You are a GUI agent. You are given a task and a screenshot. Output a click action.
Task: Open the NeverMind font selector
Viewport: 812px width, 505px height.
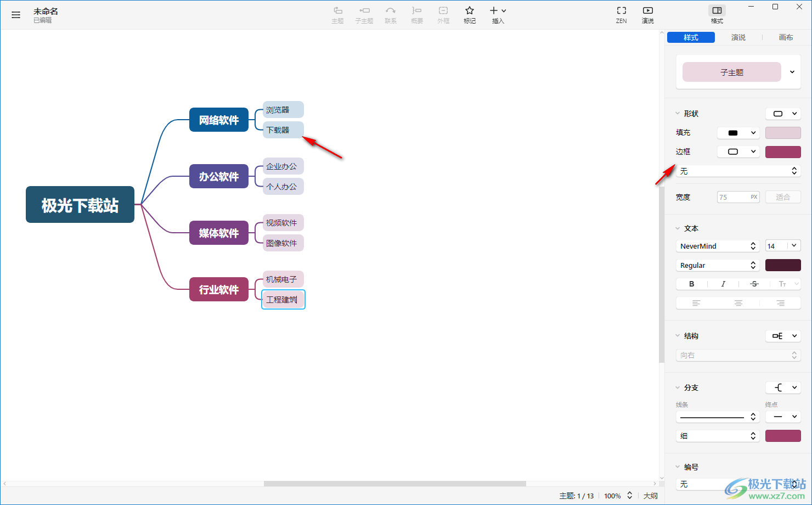pyautogui.click(x=718, y=246)
